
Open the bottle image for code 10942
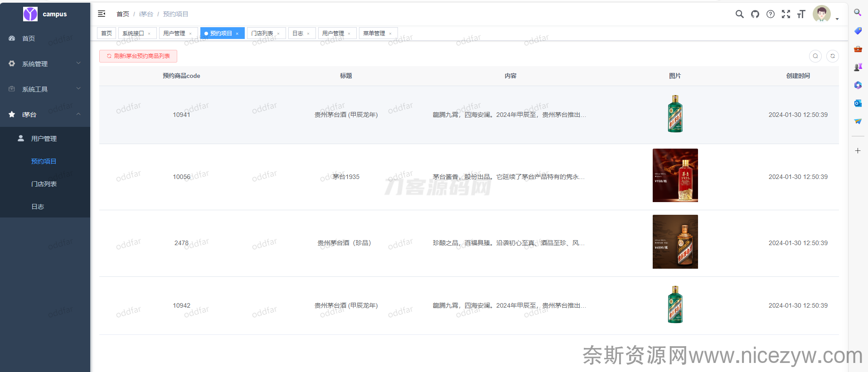(675, 304)
